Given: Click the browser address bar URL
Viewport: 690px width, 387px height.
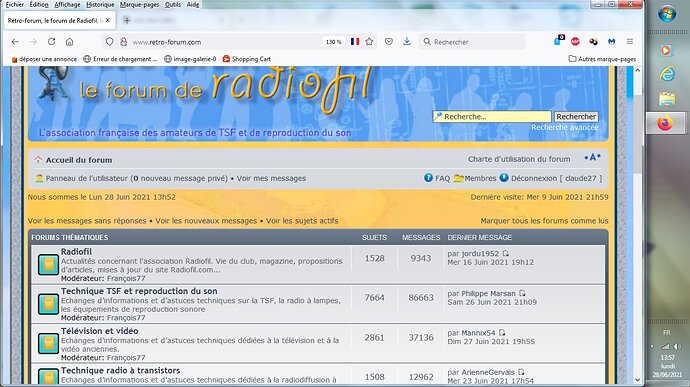Looking at the screenshot, I should pyautogui.click(x=167, y=42).
